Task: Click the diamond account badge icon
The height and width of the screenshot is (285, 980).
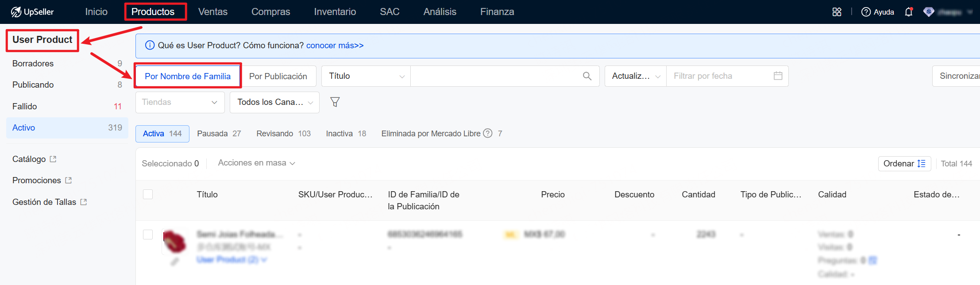Action: click(929, 12)
